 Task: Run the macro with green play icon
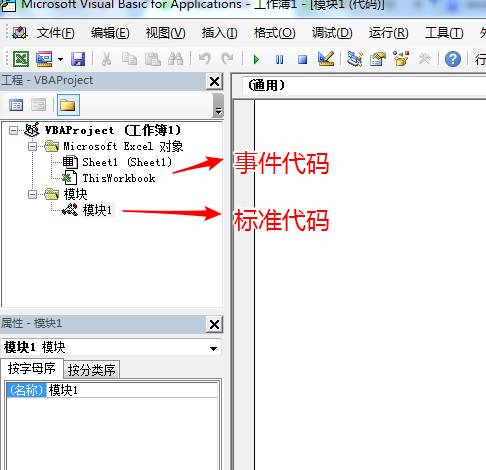coord(256,59)
